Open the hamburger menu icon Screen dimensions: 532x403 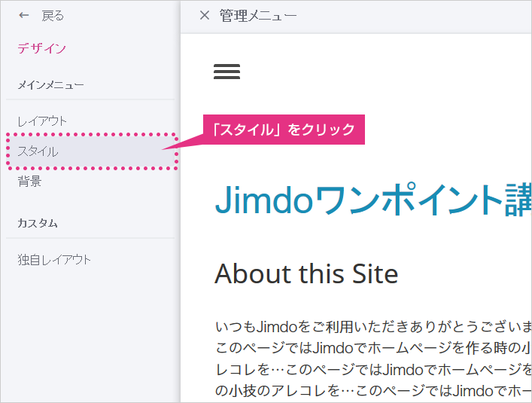pos(226,72)
